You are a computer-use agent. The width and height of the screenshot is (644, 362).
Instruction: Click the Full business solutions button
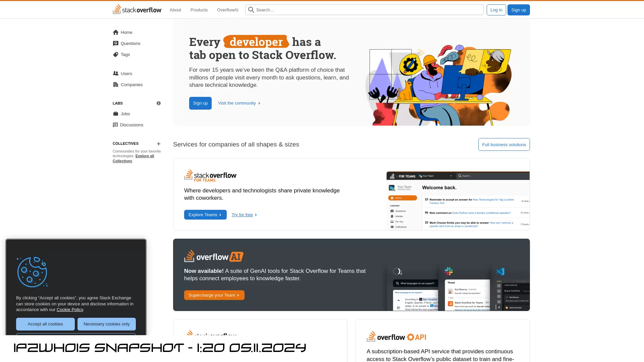[x=504, y=144]
